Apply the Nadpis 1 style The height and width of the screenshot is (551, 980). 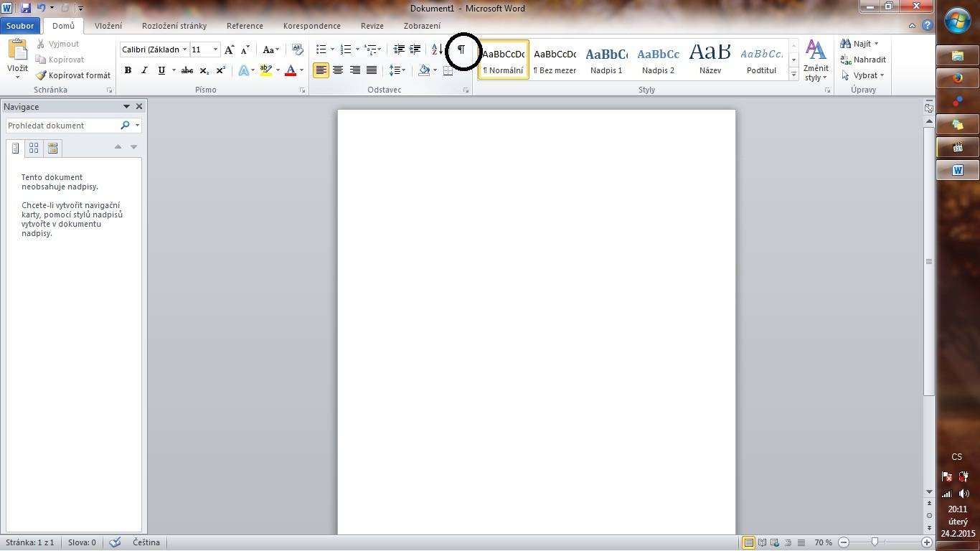coord(606,60)
